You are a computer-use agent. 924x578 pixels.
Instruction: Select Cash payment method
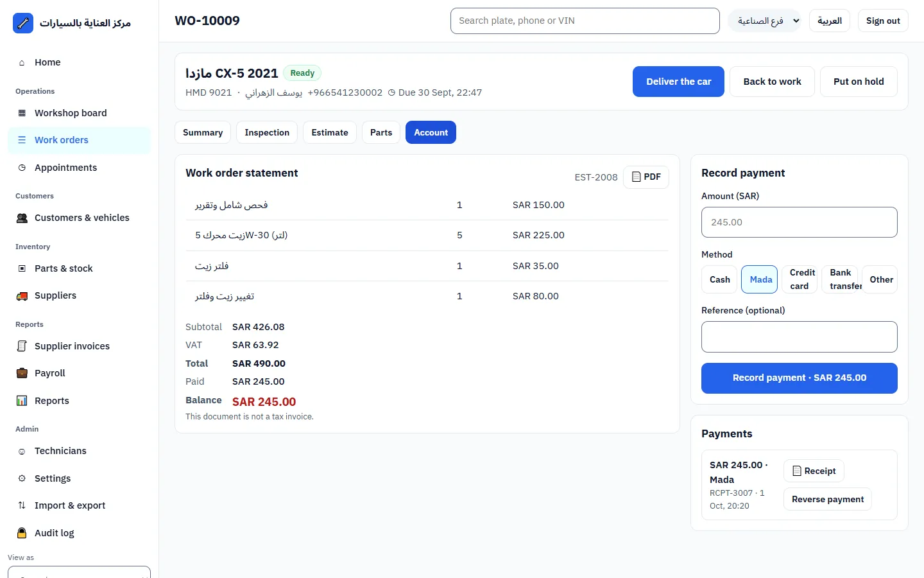coord(719,279)
